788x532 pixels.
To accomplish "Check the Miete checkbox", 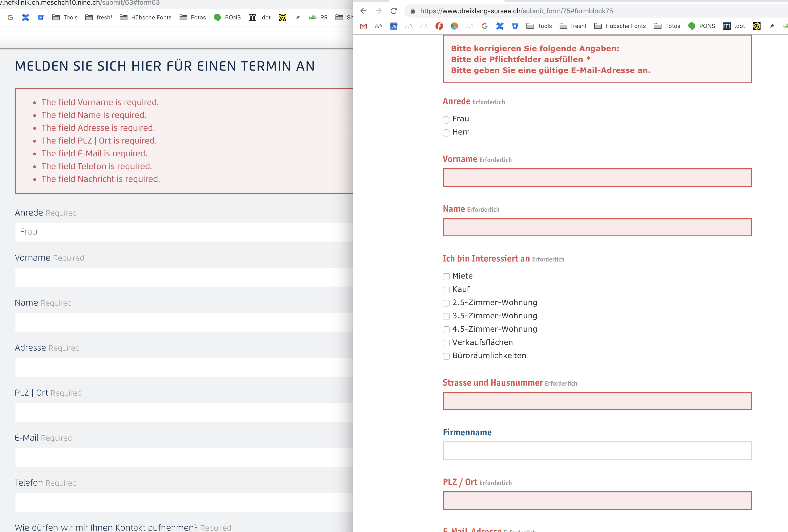I will point(446,277).
